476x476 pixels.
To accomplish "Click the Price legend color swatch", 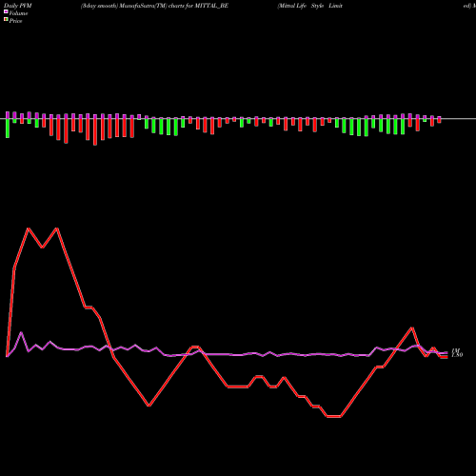I will click(6, 20).
